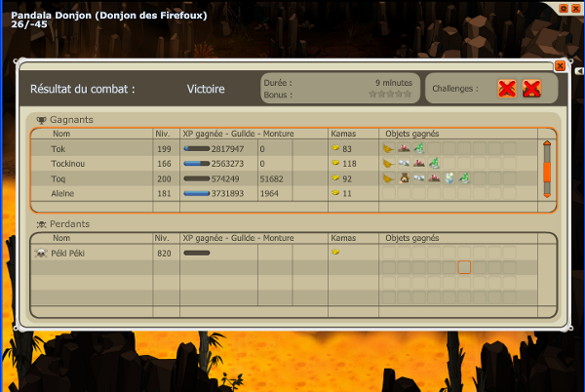The height and width of the screenshot is (392, 585).
Task: Click the winner name Tok
Action: pos(58,149)
